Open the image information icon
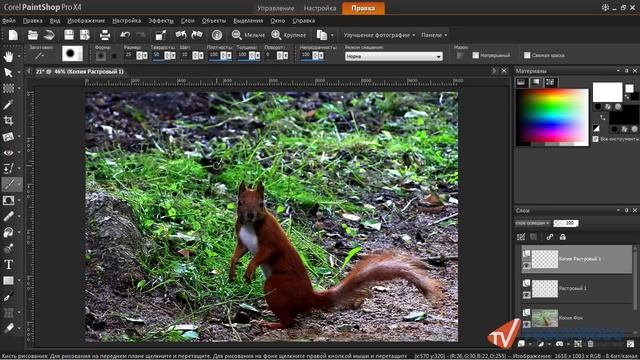This screenshot has height=360, width=640. click(x=217, y=35)
